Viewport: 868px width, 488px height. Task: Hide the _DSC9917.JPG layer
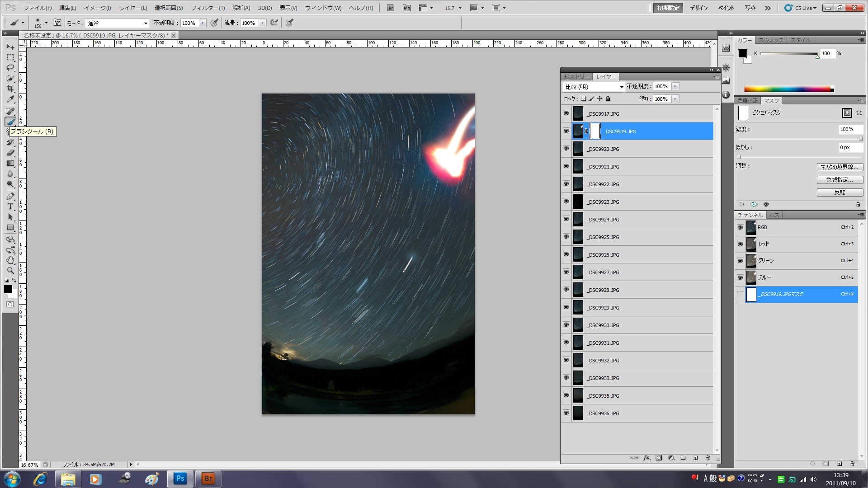(566, 113)
